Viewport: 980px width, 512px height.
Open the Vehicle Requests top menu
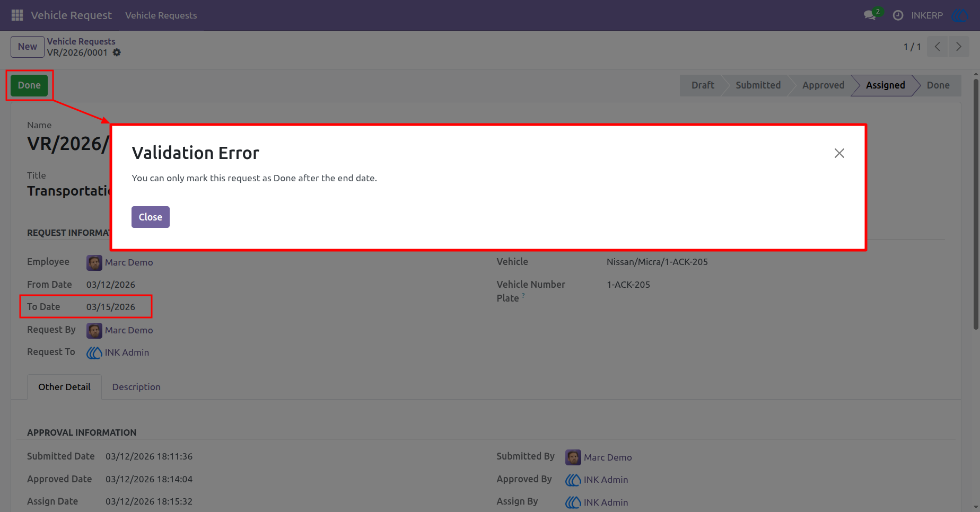(161, 15)
